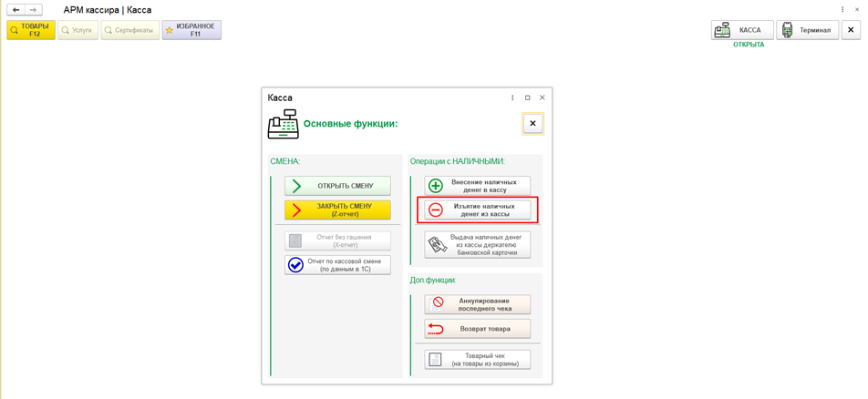
Task: Switch to the Сертификаты tab
Action: coord(130,30)
